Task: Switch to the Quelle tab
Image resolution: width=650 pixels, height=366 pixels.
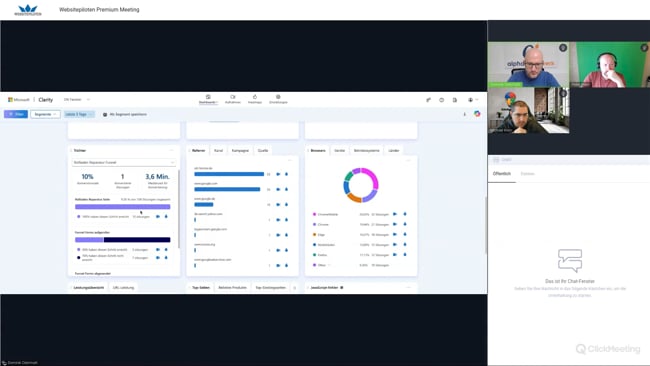Action: point(263,150)
